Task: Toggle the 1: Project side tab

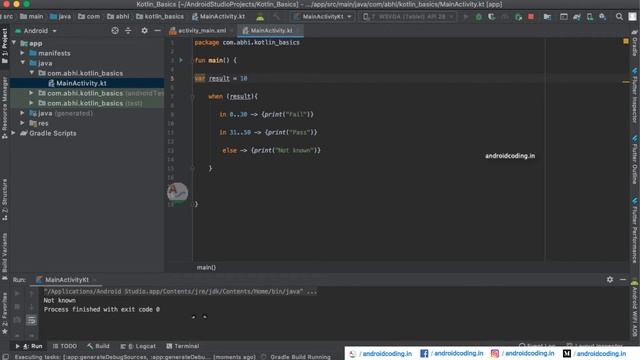Action: pos(4,46)
